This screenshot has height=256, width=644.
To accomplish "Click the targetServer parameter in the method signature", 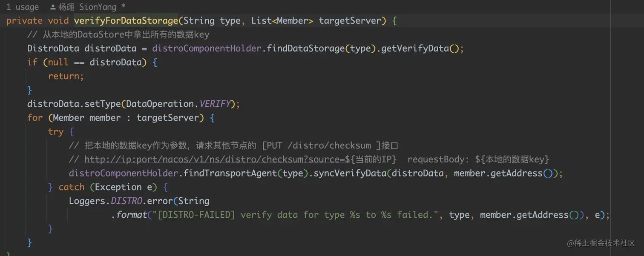I will (349, 21).
